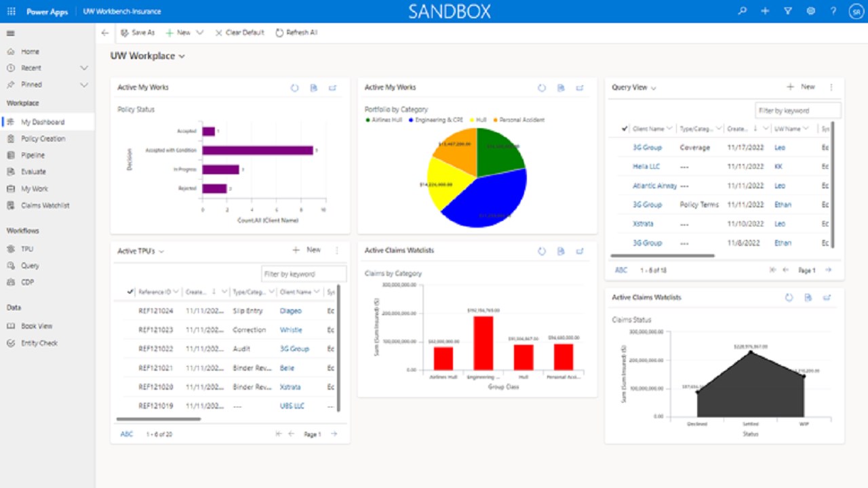
Task: Refresh the Claims Status chart
Action: tap(789, 298)
